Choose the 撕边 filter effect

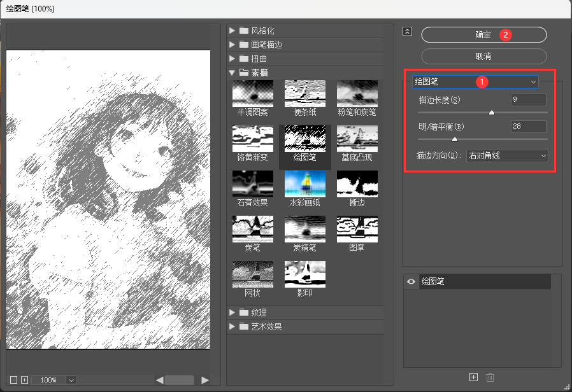tap(357, 184)
